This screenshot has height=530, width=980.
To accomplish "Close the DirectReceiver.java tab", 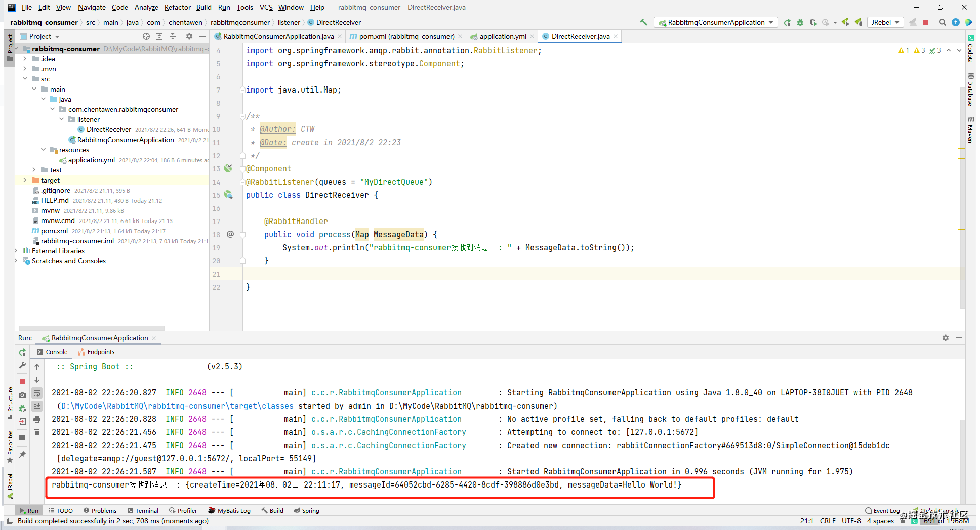I will point(616,36).
